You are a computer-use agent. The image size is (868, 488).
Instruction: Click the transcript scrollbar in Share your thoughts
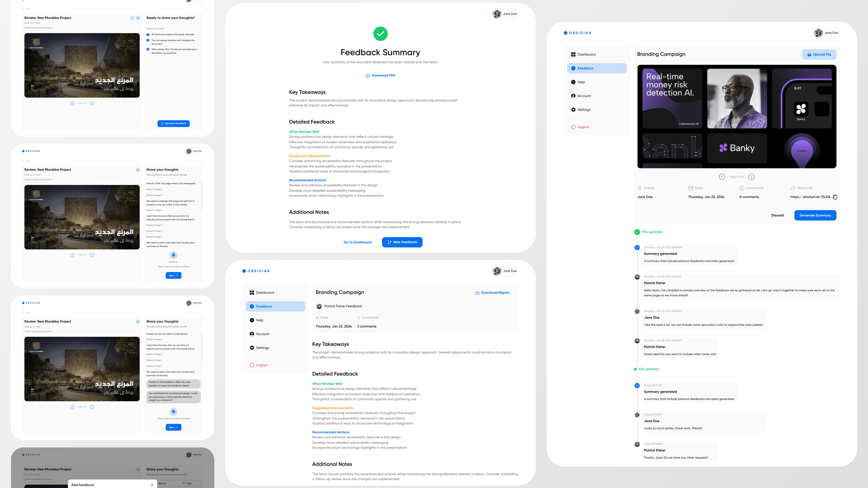point(201,195)
